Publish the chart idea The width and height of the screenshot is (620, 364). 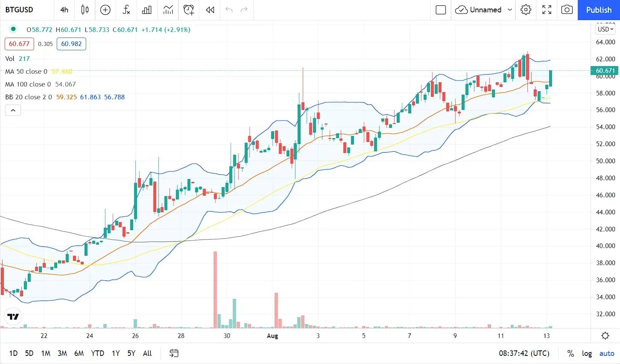[599, 10]
